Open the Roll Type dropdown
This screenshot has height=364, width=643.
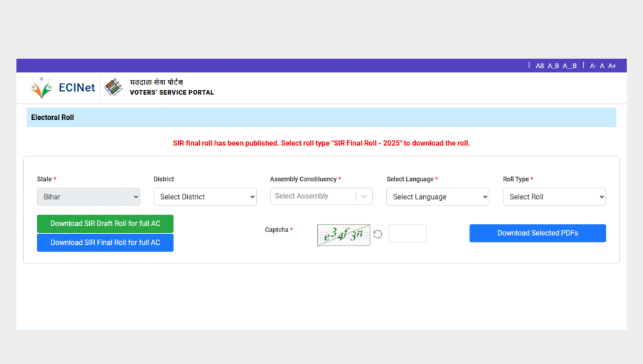pyautogui.click(x=554, y=196)
